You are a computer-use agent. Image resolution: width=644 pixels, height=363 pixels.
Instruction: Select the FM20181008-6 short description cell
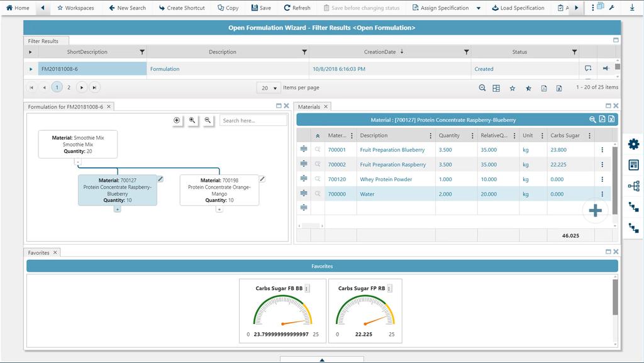click(x=92, y=69)
